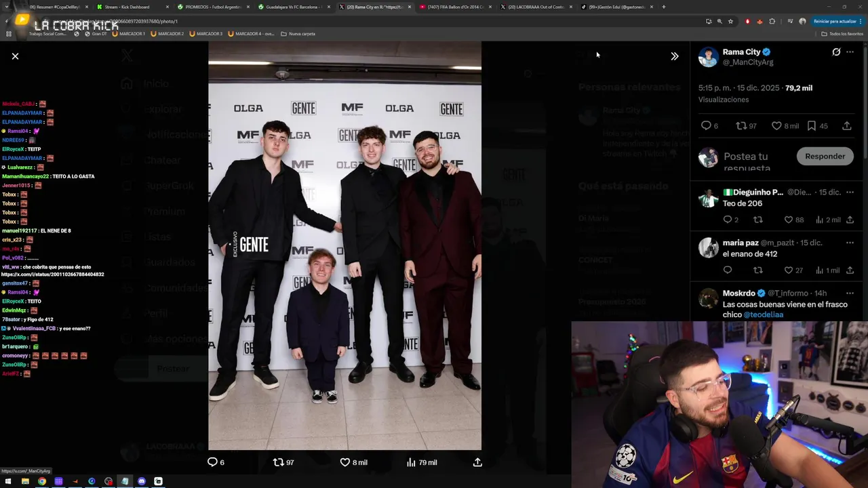Open the @_ManCityArg handle link
The height and width of the screenshot is (488, 868).
click(x=748, y=62)
